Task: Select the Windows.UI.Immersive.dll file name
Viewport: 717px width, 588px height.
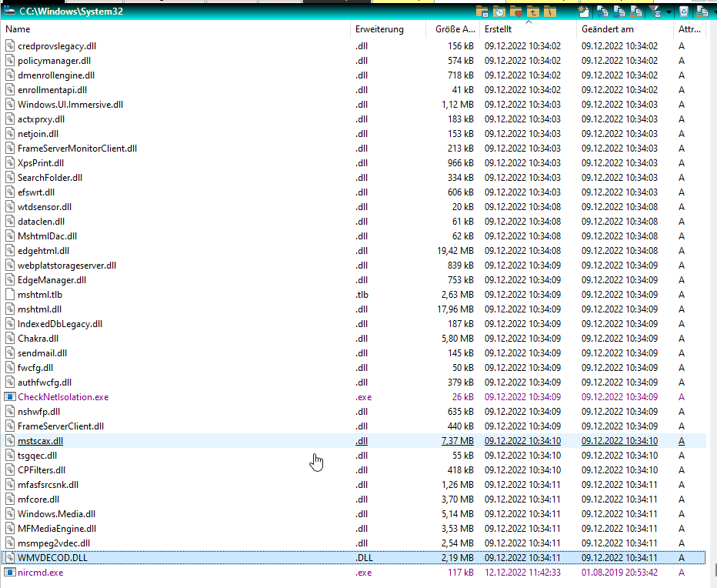Action: click(71, 105)
